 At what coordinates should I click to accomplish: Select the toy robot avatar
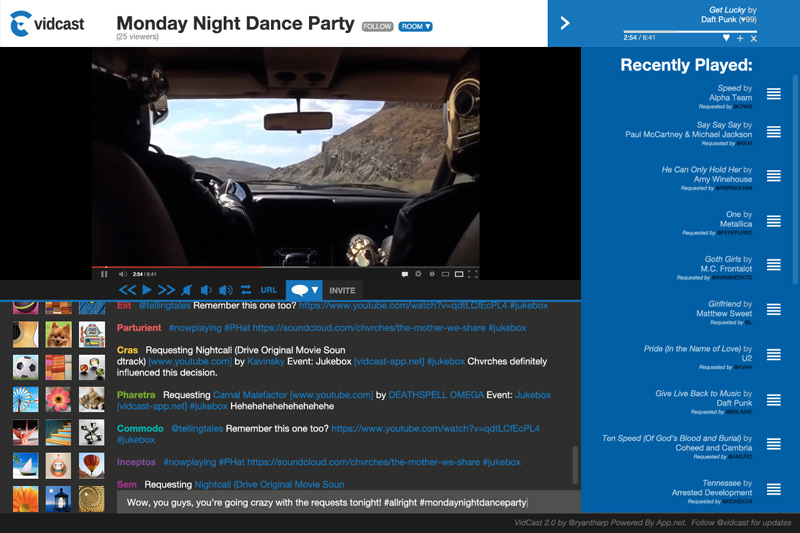point(92,335)
